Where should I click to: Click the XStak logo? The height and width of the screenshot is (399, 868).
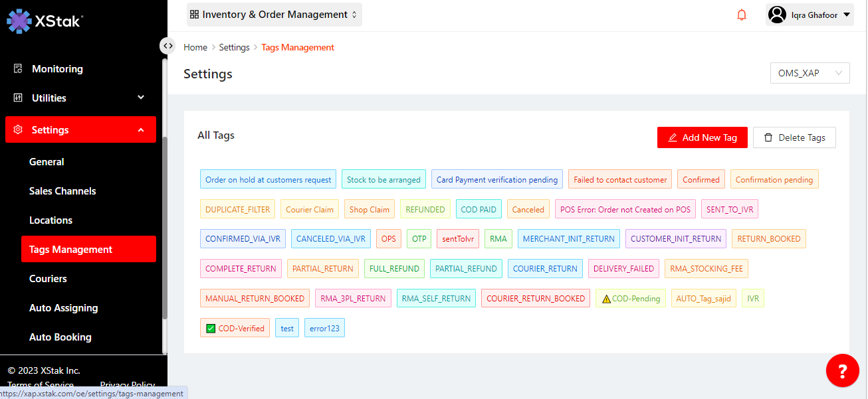44,21
